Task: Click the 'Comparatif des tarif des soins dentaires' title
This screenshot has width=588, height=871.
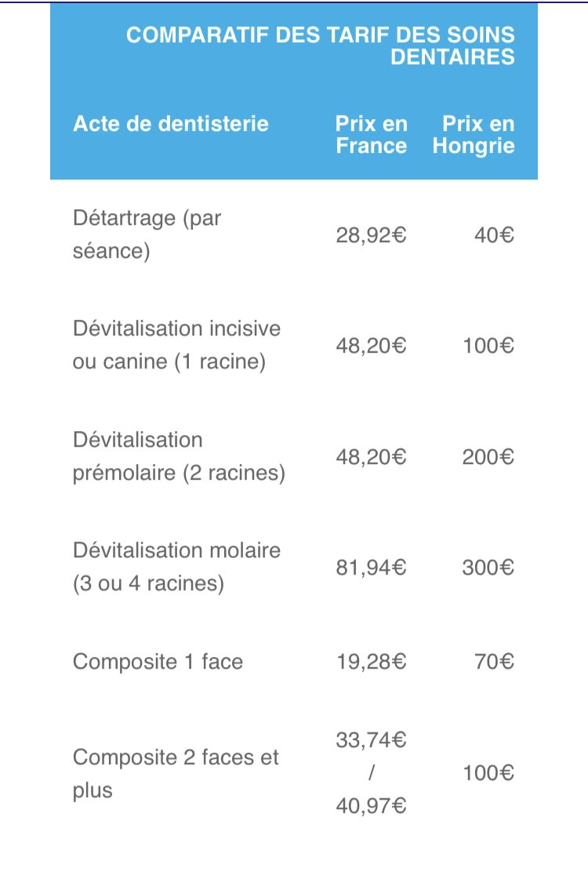Action: (x=320, y=46)
